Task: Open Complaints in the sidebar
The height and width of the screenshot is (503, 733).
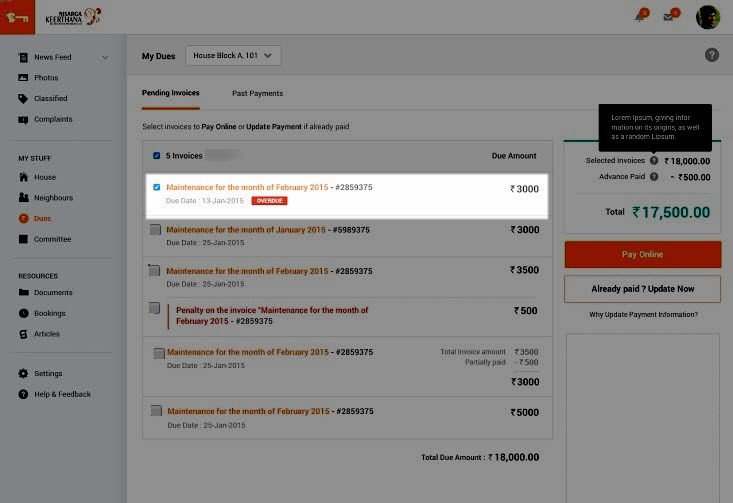Action: pyautogui.click(x=53, y=119)
